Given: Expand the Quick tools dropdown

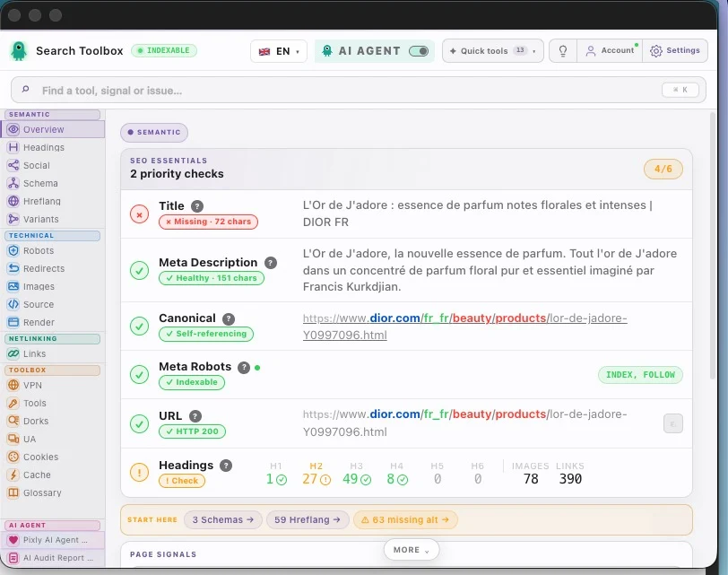Looking at the screenshot, I should pos(492,50).
